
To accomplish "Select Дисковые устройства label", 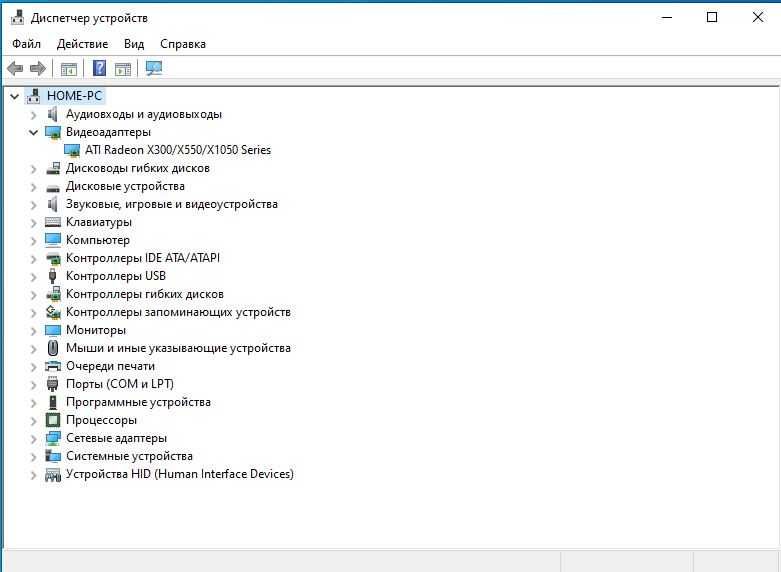I will click(x=126, y=186).
